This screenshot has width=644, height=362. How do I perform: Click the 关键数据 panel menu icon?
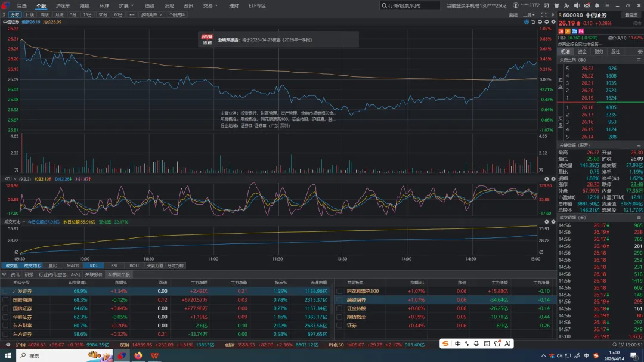click(x=639, y=145)
